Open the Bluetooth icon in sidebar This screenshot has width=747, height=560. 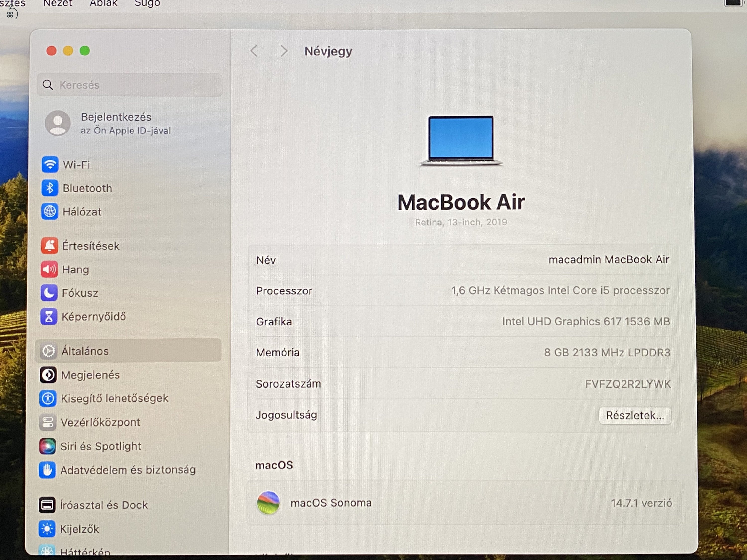(50, 188)
